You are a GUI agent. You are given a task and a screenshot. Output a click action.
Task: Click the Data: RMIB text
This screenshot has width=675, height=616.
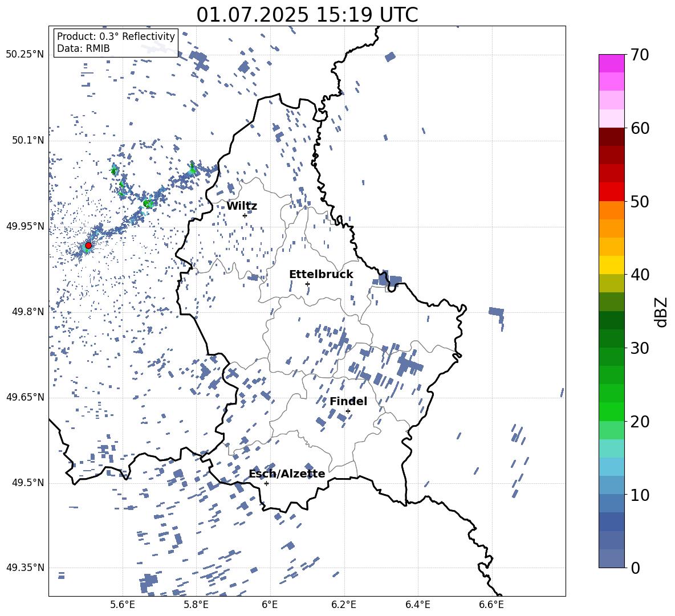tap(83, 48)
